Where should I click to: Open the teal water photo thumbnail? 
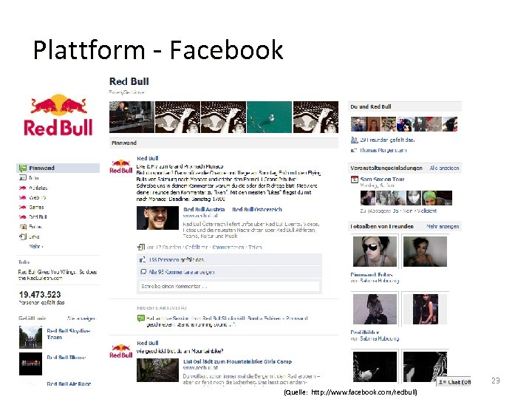269,117
